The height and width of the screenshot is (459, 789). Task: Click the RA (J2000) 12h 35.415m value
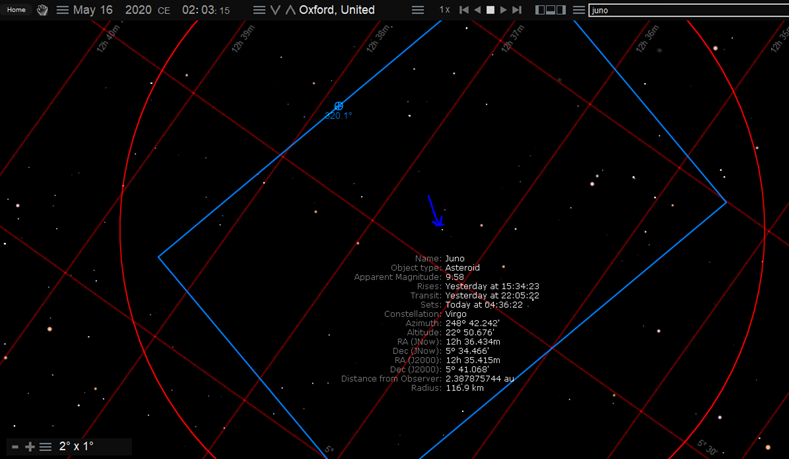pos(473,360)
